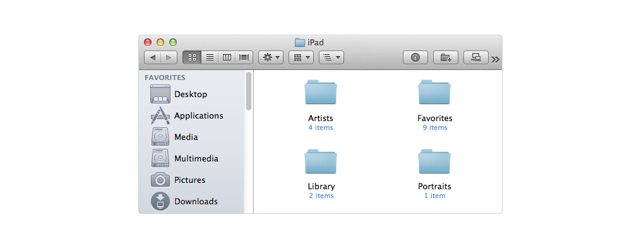This screenshot has height=246, width=644.
Task: Click the Portraits folder name
Action: pos(434,187)
